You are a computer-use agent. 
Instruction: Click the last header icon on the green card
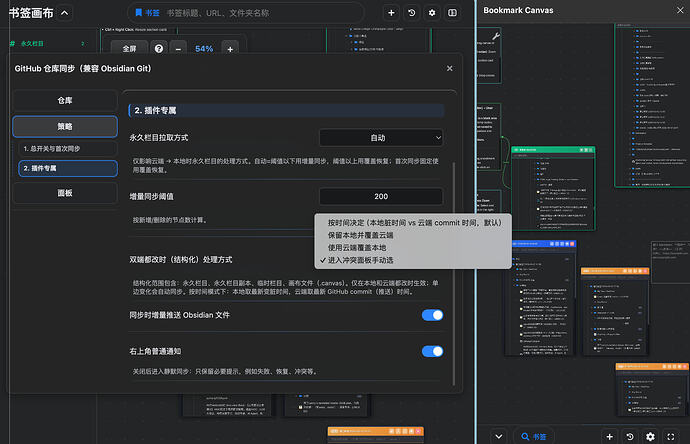[591, 150]
